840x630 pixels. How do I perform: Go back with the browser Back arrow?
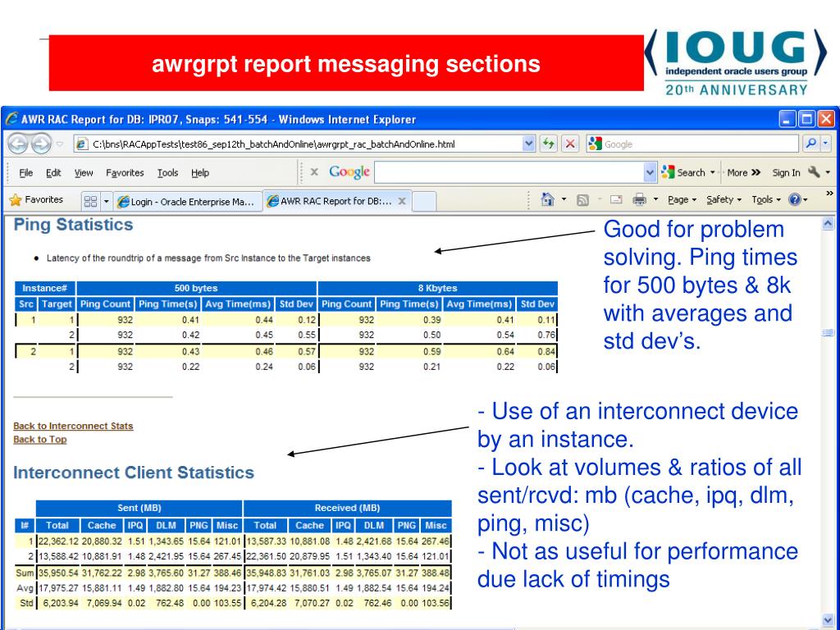[x=19, y=144]
